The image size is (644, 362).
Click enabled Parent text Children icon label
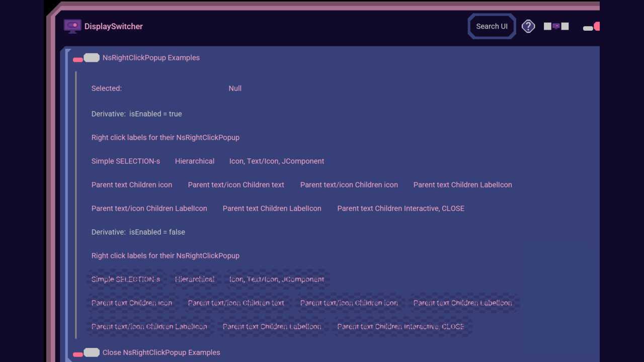(132, 185)
